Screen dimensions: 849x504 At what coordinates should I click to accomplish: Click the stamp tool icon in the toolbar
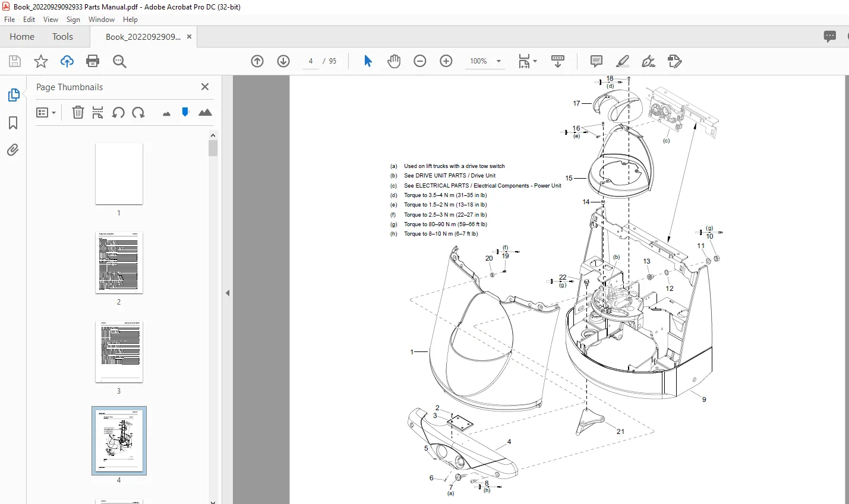675,61
